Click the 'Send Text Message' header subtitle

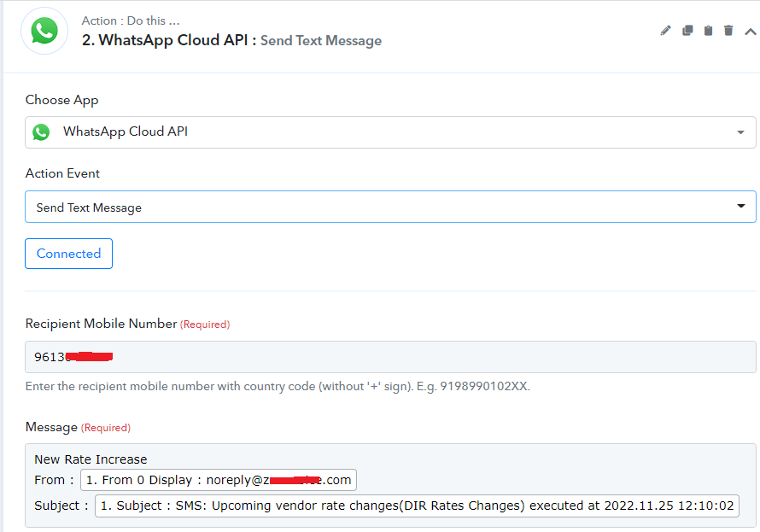pos(321,41)
